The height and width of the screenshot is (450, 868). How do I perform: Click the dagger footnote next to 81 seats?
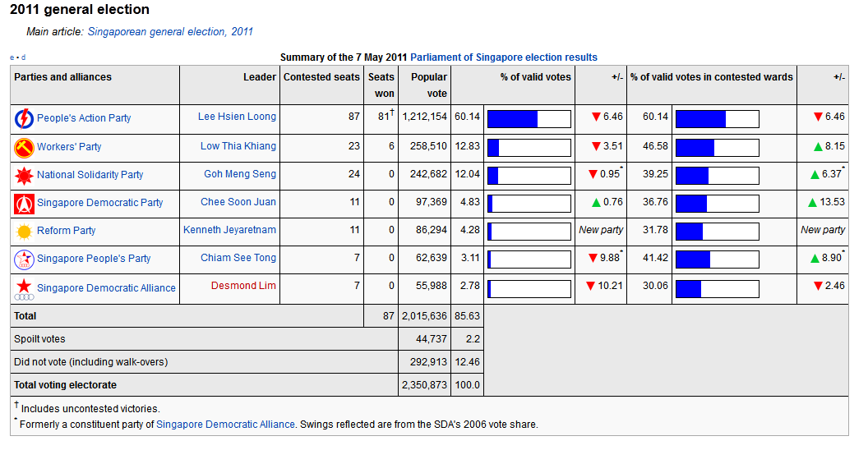tap(393, 112)
